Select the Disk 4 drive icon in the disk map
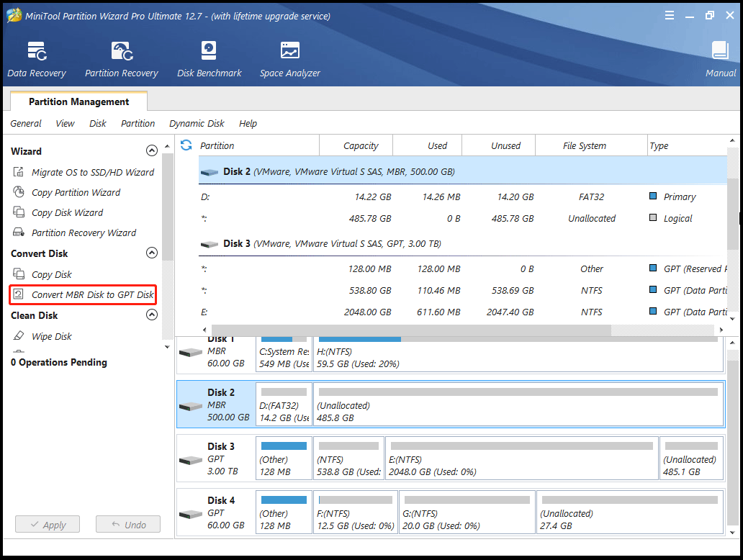Screen dimensions: 743x560 click(191, 515)
